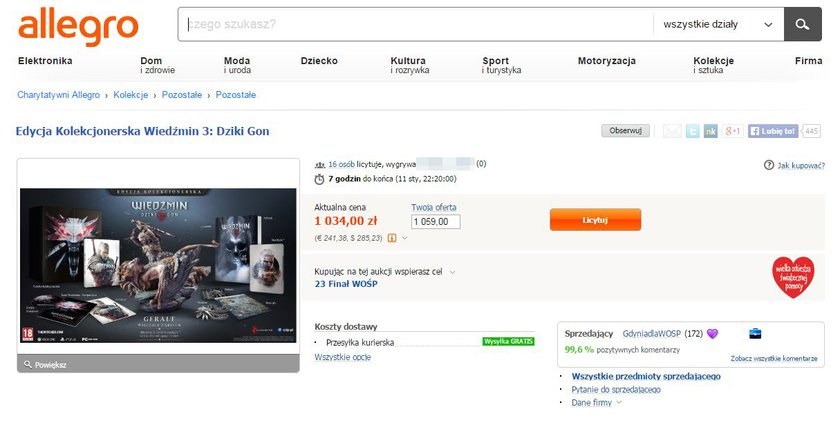Click the briefcase icon beside seller
Viewport: 840px width, 427px height.
(755, 334)
